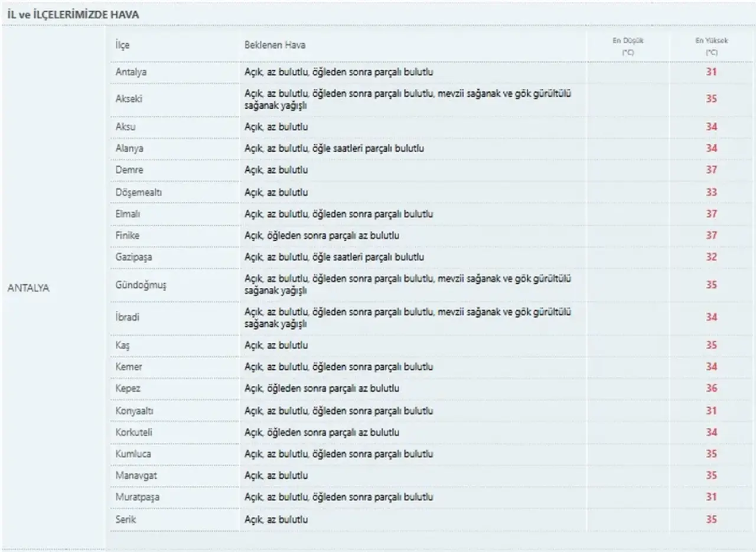Click the Antalya district name
The width and height of the screenshot is (756, 552).
pyautogui.click(x=131, y=72)
